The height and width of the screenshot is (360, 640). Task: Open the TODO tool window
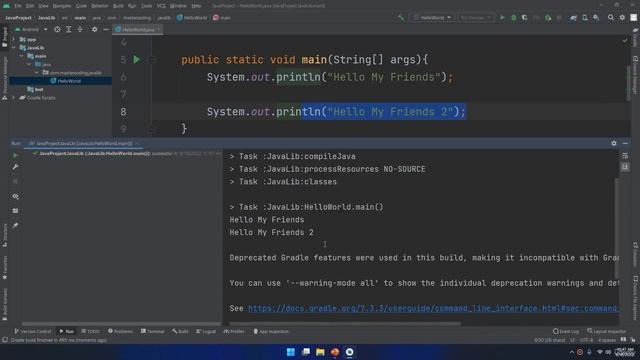[90, 331]
